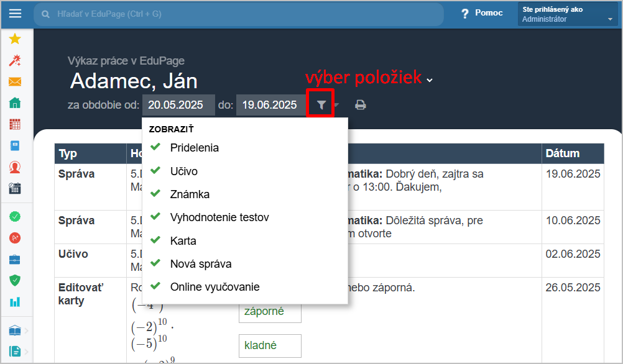The image size is (623, 364).
Task: Click the kladné answer box
Action: click(270, 345)
